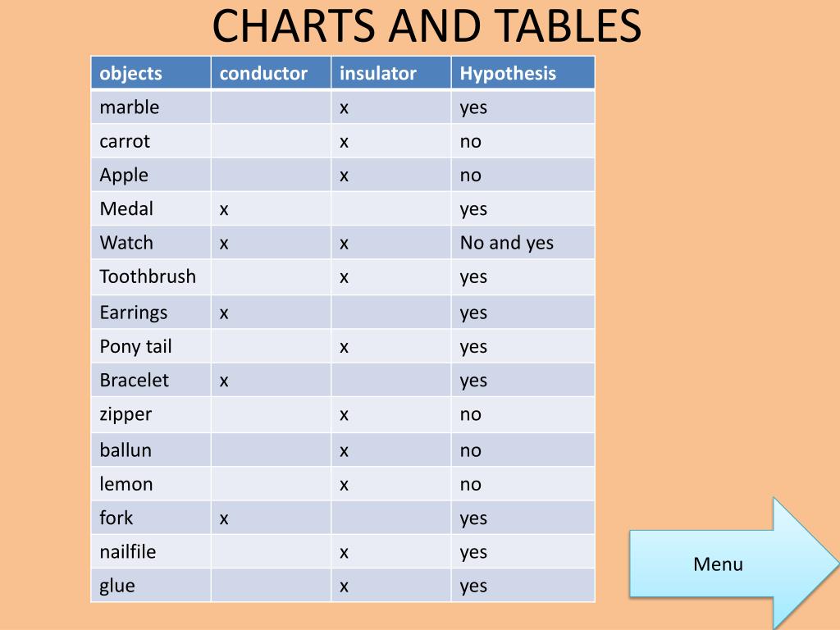Click the lemon hypothesis 'no' cell

pyautogui.click(x=523, y=484)
